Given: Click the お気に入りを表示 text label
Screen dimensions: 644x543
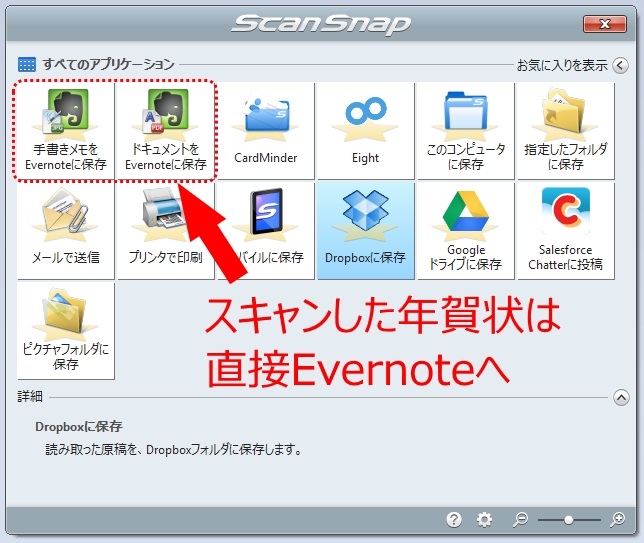Looking at the screenshot, I should [562, 65].
